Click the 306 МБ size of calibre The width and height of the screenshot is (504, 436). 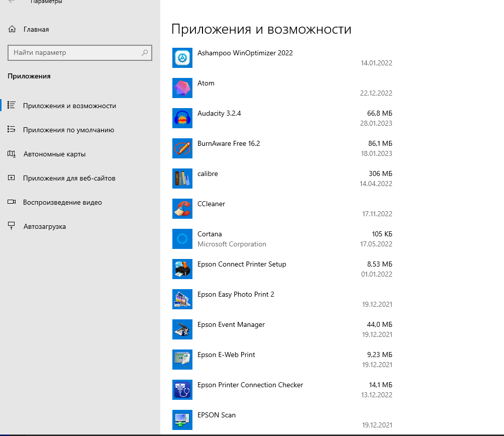380,174
